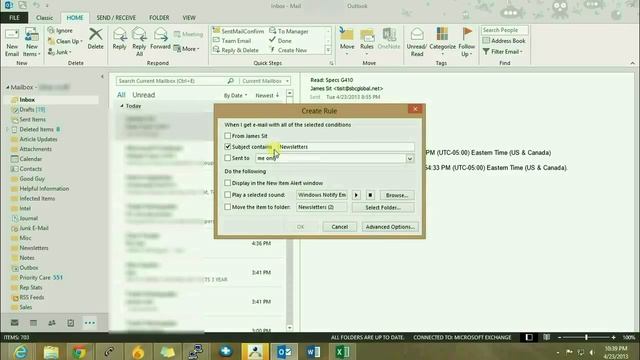
Task: Click the OneNote icon
Action: 389,35
